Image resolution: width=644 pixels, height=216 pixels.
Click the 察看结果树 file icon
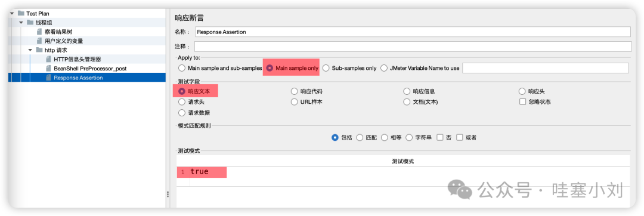tap(39, 32)
